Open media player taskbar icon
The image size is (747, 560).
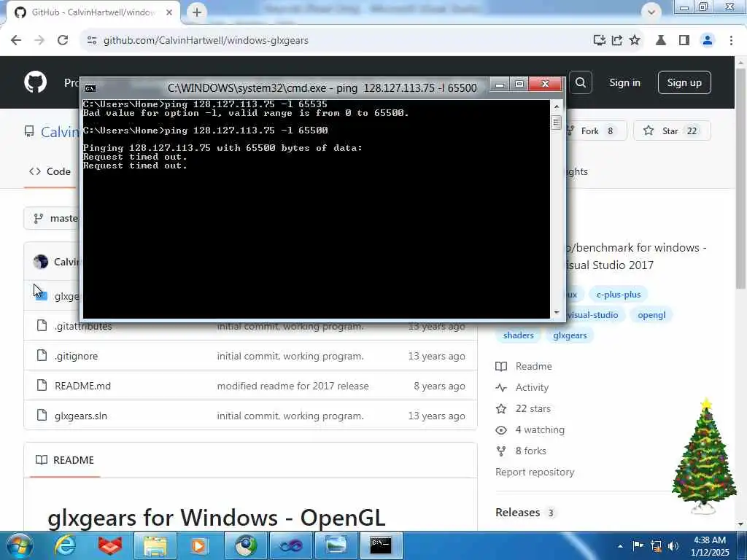click(x=198, y=545)
